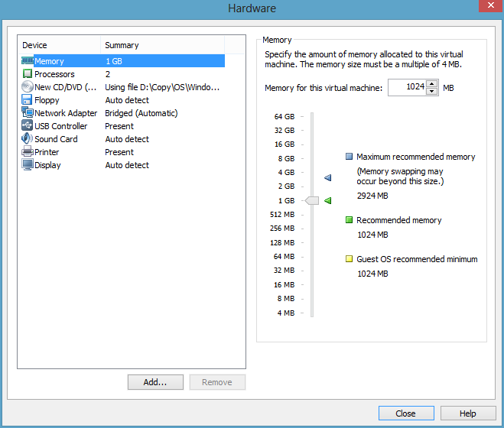
Task: Click the Add... button
Action: pyautogui.click(x=157, y=382)
